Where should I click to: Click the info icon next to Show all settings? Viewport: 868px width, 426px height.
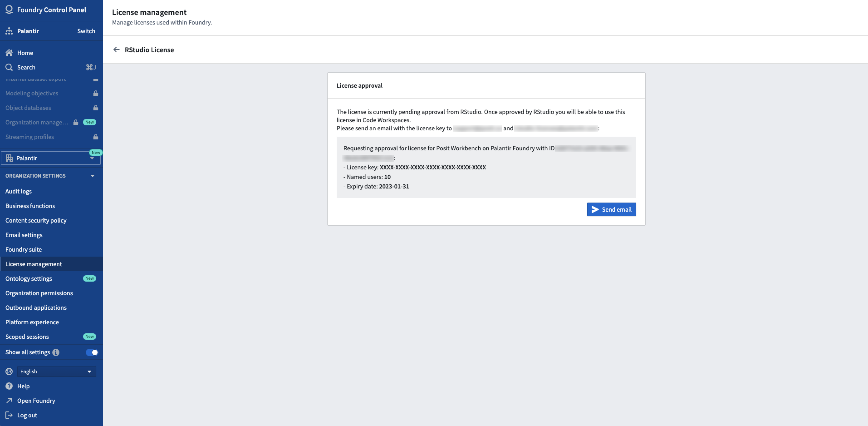coord(56,352)
